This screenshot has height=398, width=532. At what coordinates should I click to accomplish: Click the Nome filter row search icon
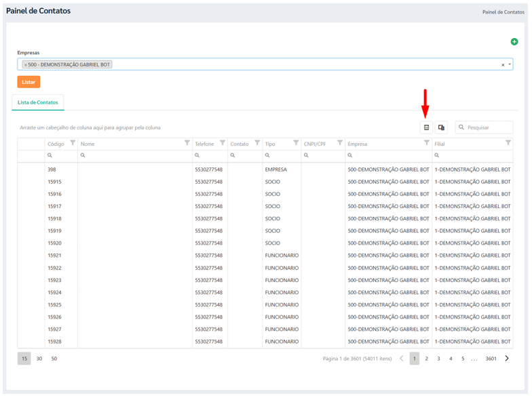83,155
